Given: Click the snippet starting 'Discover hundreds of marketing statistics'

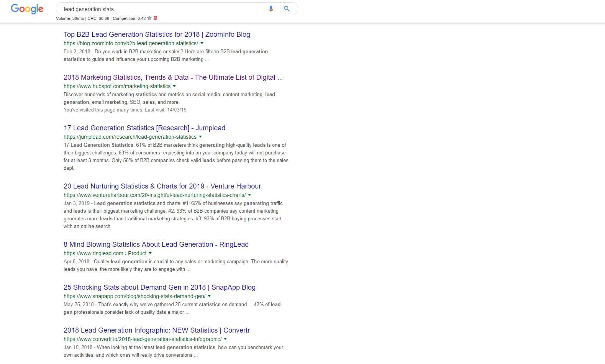Looking at the screenshot, I should coord(169,98).
